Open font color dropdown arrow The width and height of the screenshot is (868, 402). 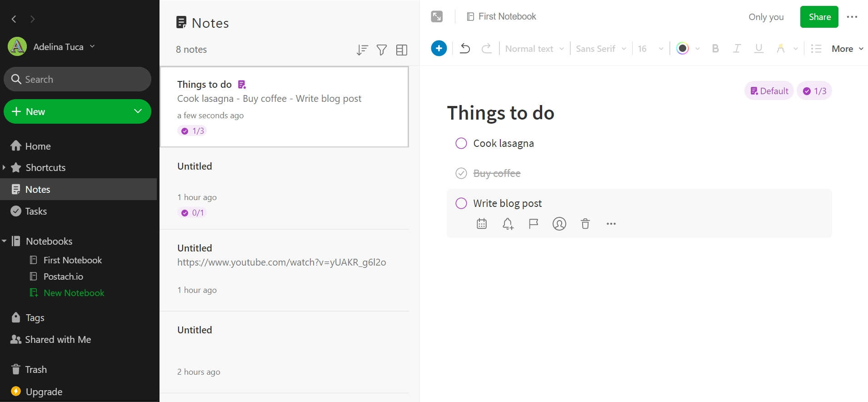pos(698,49)
